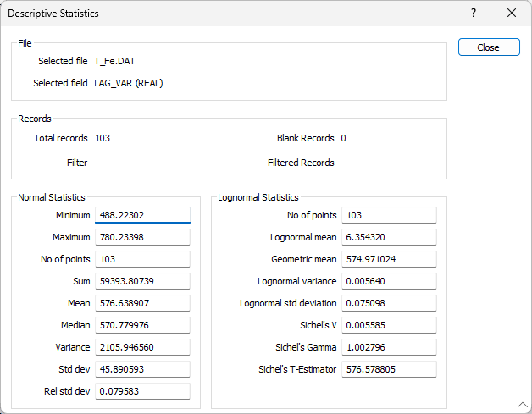The height and width of the screenshot is (414, 532).
Task: Click the Lognormal Statistics group heading
Action: pos(258,197)
